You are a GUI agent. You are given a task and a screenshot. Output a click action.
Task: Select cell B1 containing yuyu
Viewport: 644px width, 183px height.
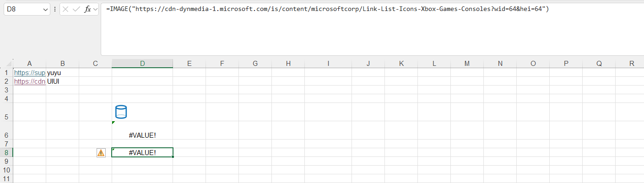(x=62, y=72)
